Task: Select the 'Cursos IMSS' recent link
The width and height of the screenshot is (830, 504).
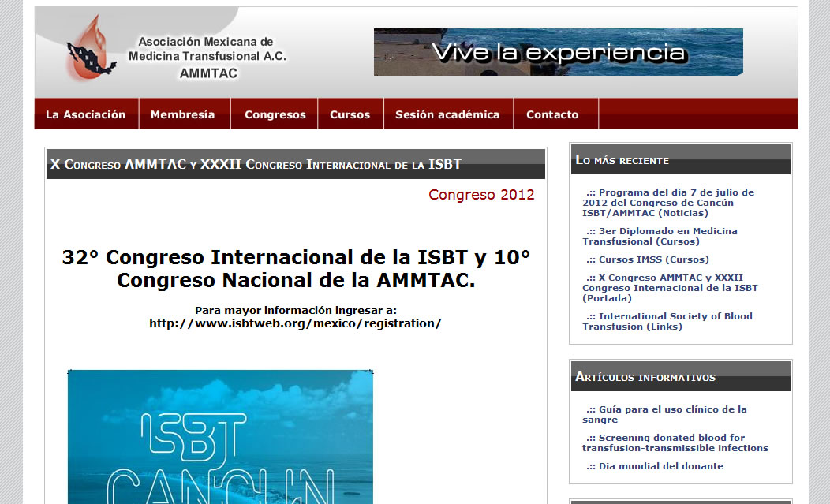Action: click(x=653, y=259)
